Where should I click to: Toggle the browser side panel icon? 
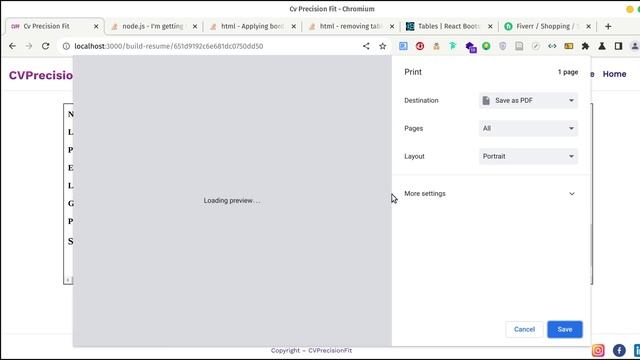[618, 46]
